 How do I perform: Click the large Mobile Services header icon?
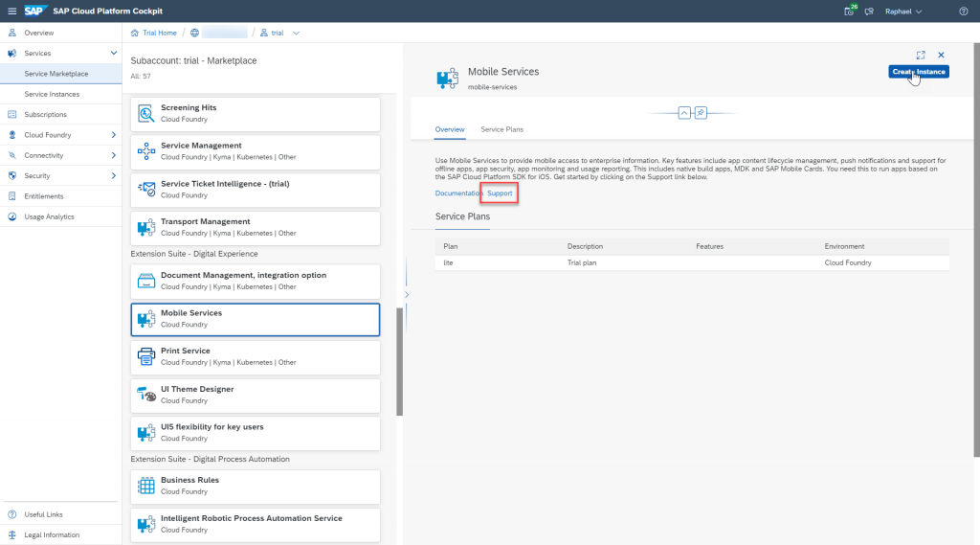[447, 79]
